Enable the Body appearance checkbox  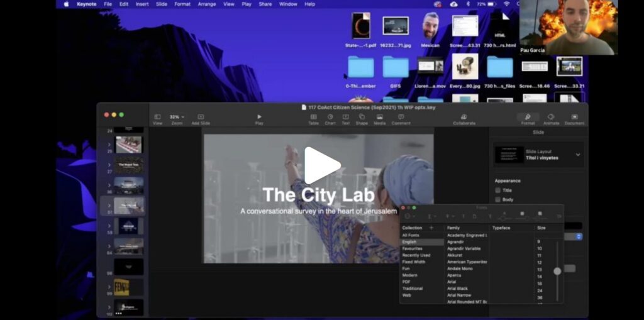point(498,200)
